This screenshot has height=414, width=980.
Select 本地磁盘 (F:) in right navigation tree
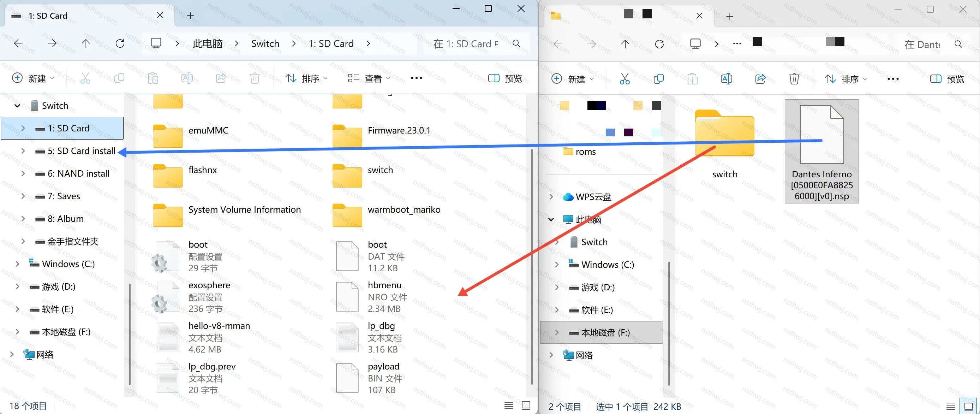[x=602, y=332]
